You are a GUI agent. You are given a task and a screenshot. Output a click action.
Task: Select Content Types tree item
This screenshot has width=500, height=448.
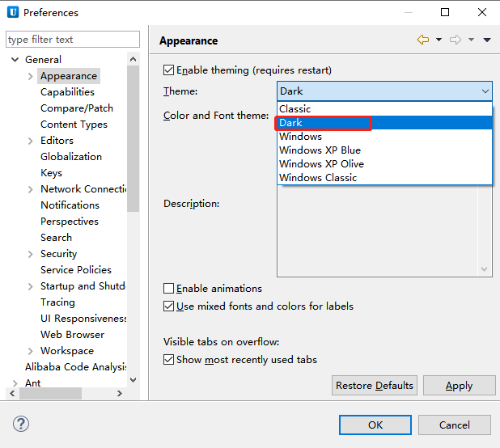[74, 125]
